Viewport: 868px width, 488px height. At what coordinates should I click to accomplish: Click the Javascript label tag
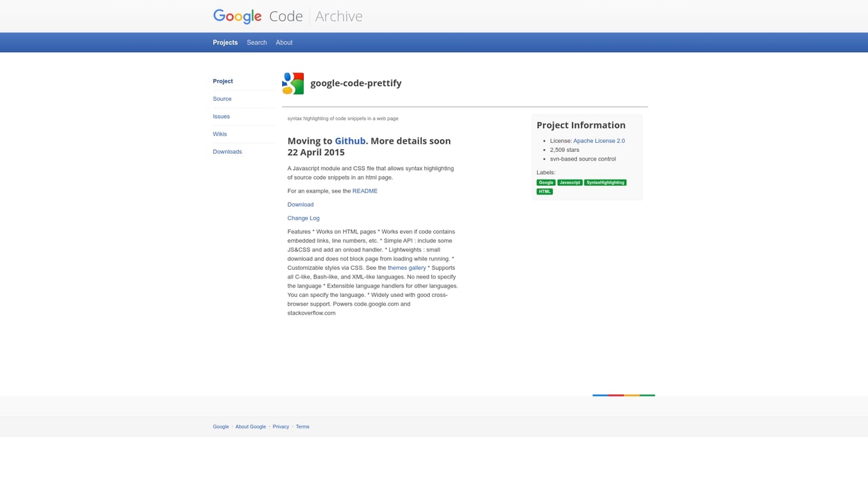click(570, 182)
